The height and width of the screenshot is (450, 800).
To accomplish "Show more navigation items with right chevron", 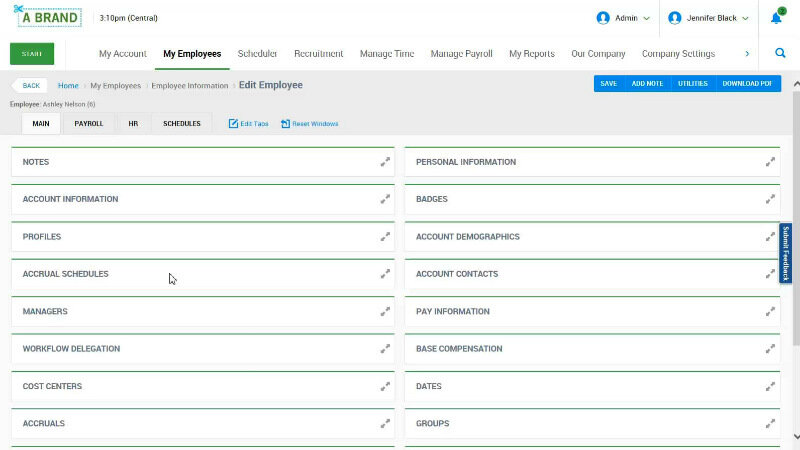I will click(747, 54).
